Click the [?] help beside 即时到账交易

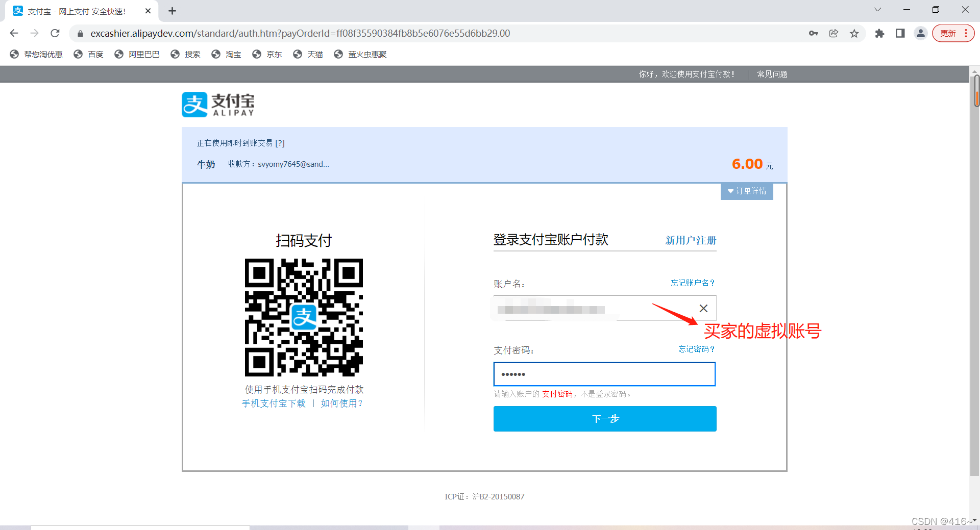[280, 143]
